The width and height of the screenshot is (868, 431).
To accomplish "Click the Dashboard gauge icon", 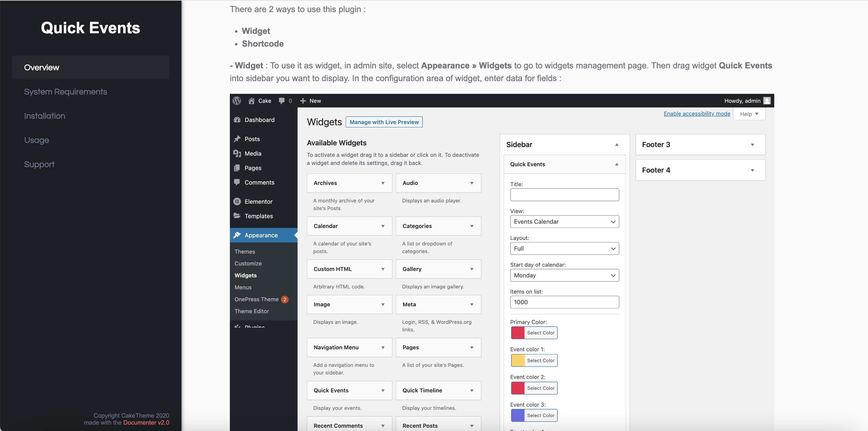I will 237,120.
